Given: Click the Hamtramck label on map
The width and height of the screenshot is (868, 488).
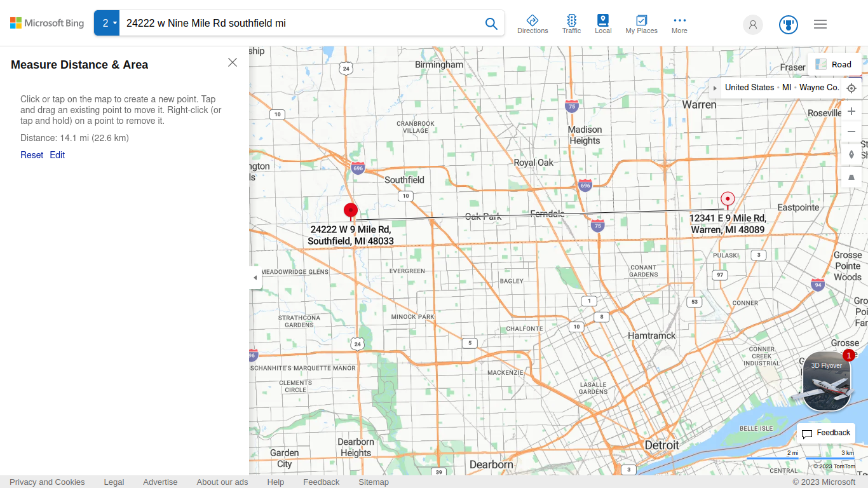Looking at the screenshot, I should (x=652, y=335).
